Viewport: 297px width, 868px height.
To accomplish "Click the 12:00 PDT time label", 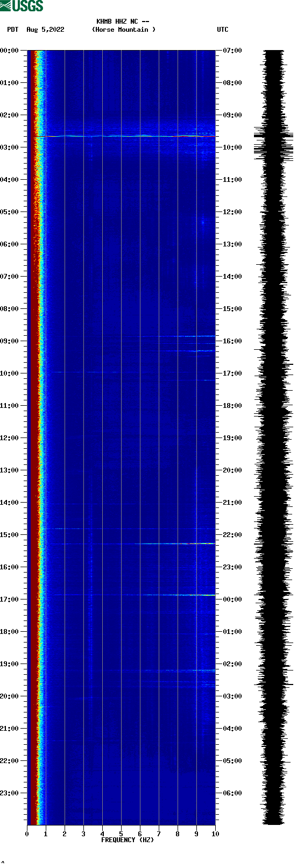I will [x=9, y=438].
